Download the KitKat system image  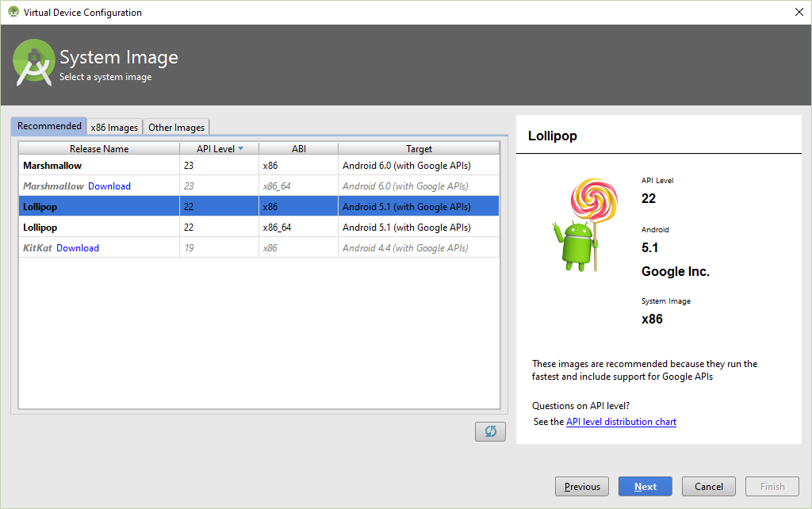[78, 248]
